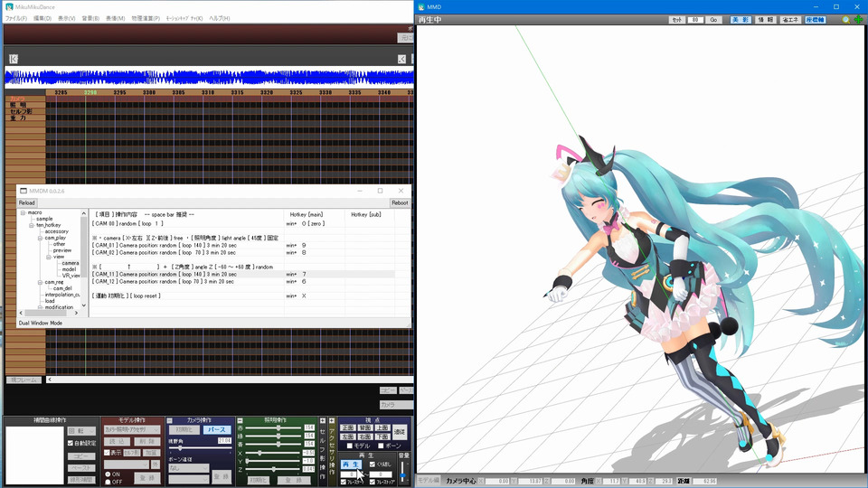Viewport: 868px width, 488px height.
Task: Click the left view (左面) button
Action: [348, 436]
